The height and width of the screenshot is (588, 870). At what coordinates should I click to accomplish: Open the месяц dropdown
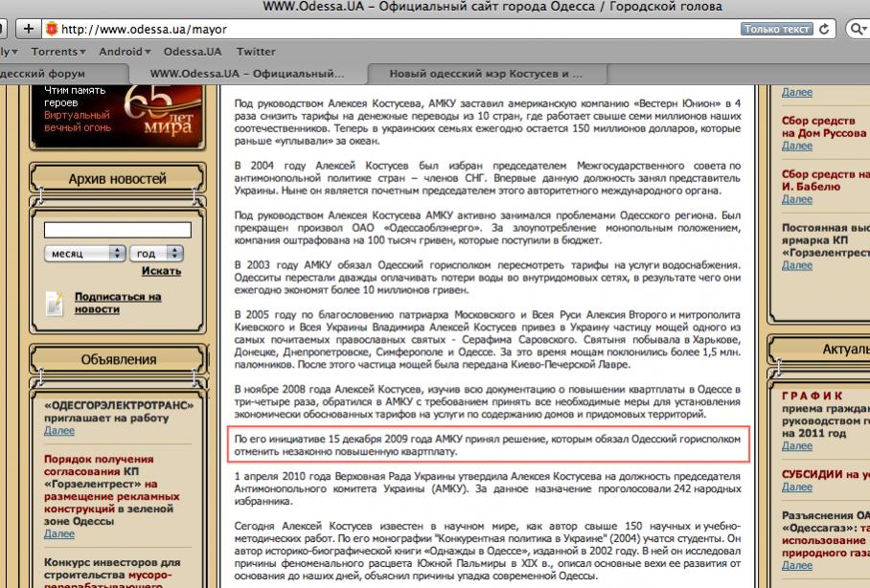pyautogui.click(x=84, y=254)
